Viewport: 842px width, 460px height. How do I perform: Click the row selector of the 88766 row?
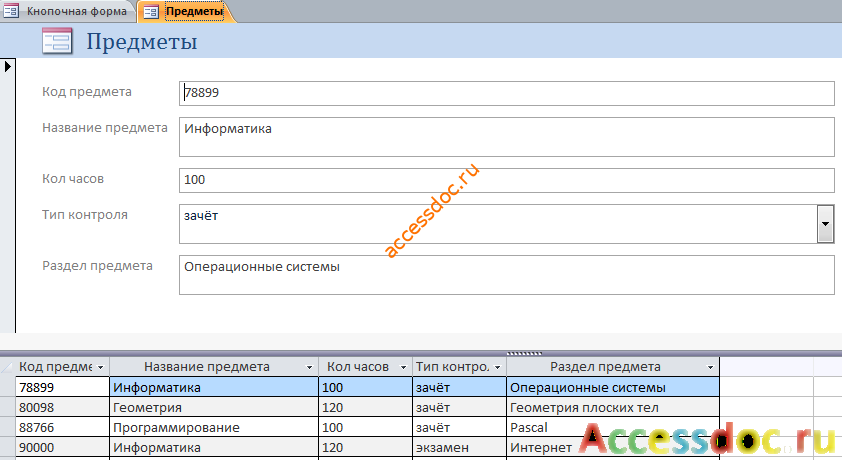pyautogui.click(x=8, y=427)
